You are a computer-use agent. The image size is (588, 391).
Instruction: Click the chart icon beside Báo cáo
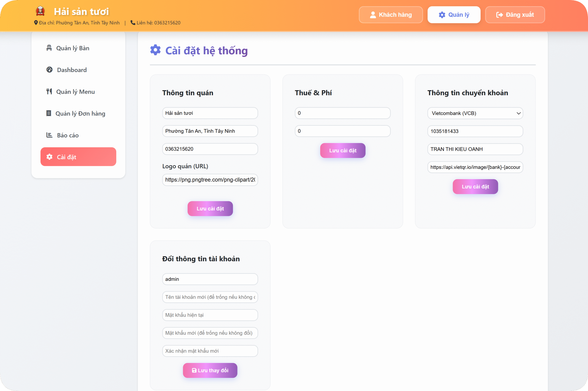49,135
